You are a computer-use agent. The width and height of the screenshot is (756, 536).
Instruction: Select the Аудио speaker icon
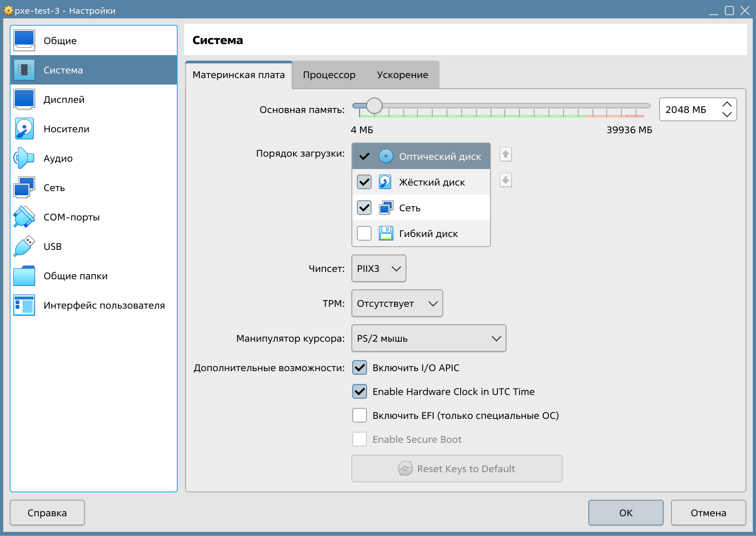tap(24, 158)
